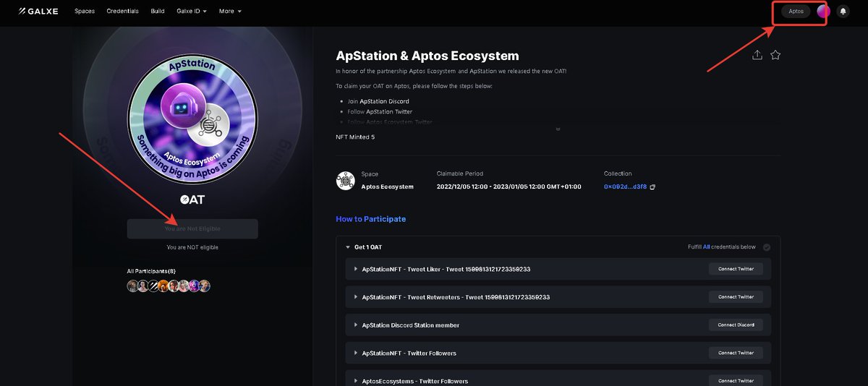
Task: Open the Galxe ID dropdown menu
Action: [x=192, y=12]
